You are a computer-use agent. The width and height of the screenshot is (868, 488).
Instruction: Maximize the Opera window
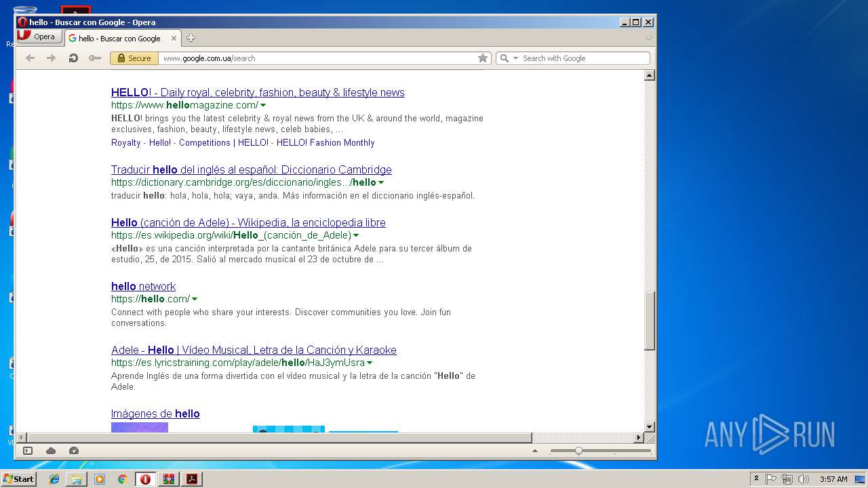[636, 22]
